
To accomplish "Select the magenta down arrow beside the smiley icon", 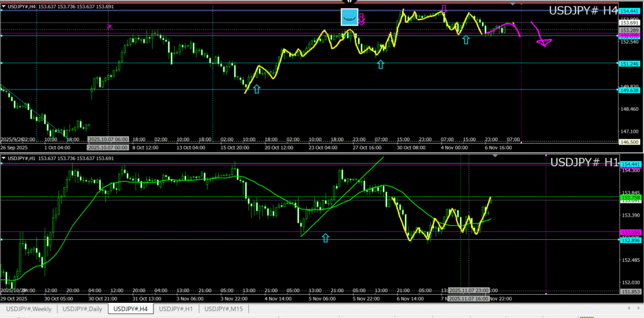I will pyautogui.click(x=362, y=20).
